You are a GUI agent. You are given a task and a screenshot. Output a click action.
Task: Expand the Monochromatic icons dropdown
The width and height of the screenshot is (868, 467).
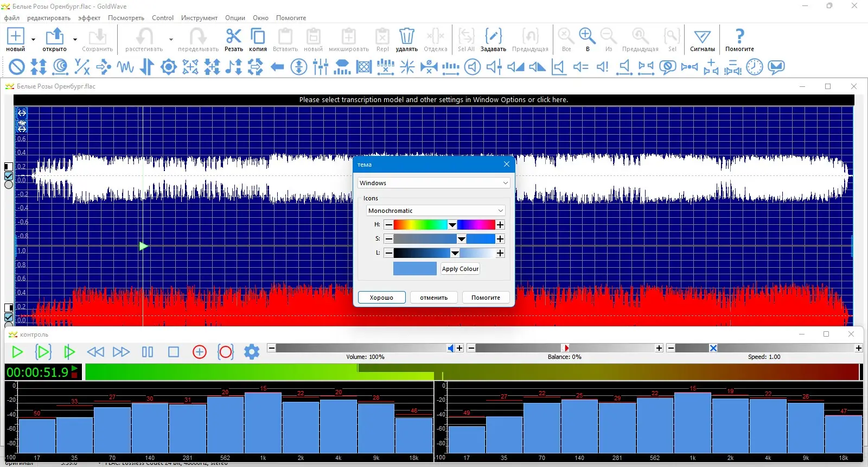(436, 211)
